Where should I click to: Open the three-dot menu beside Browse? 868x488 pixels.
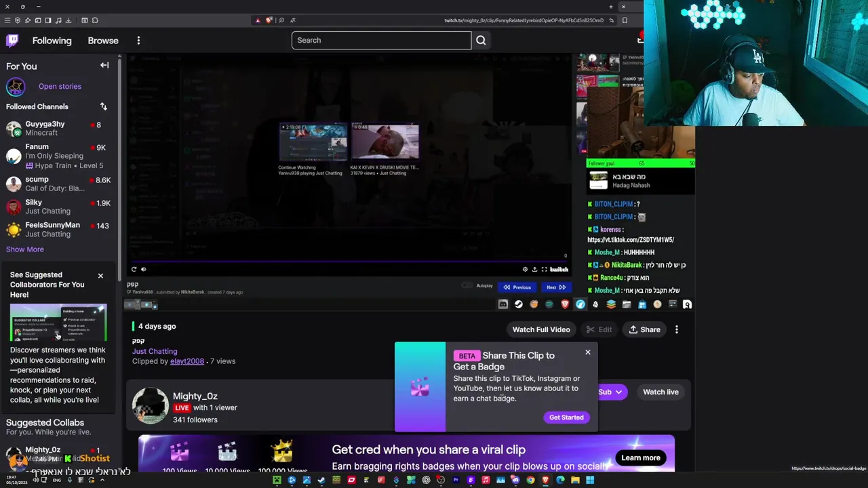[x=138, y=41]
